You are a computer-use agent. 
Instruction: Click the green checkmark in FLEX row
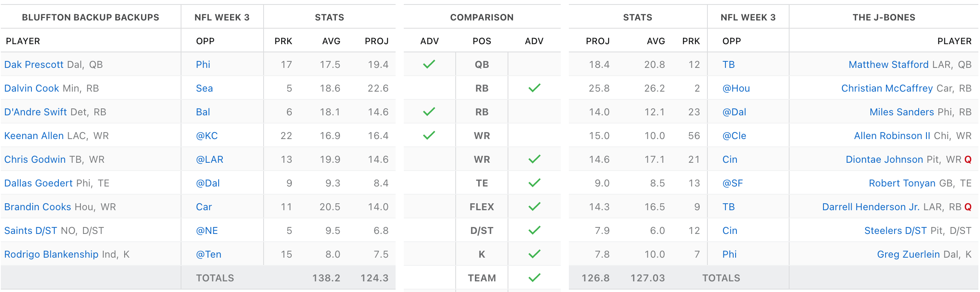click(534, 207)
